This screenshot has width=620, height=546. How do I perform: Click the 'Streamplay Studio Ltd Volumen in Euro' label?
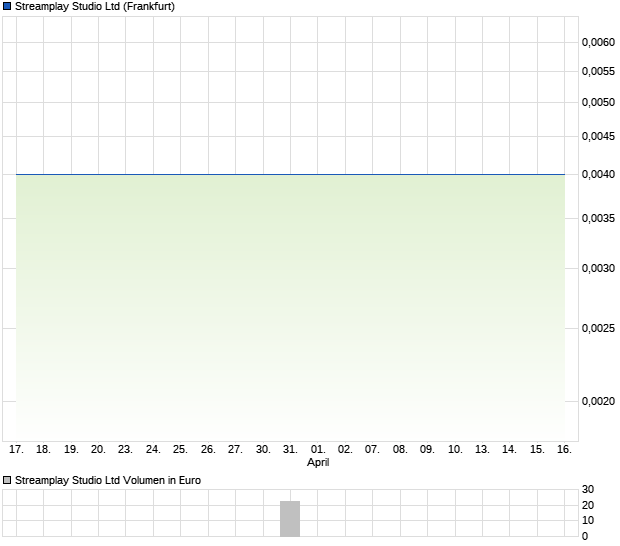coord(108,480)
